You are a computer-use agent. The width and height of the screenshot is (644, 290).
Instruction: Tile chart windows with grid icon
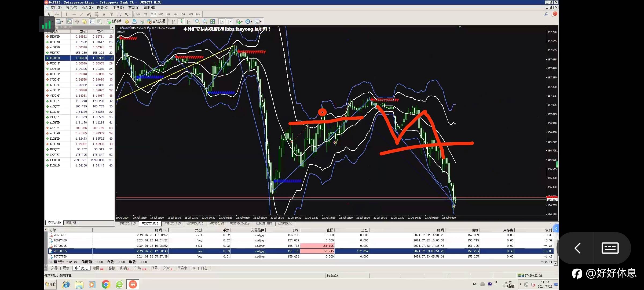[213, 21]
